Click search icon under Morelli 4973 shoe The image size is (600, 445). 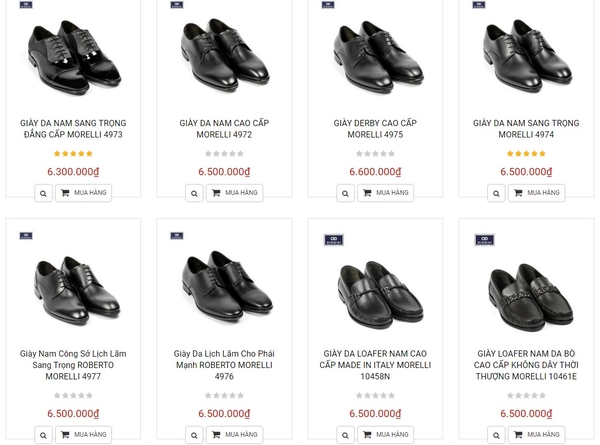(x=43, y=193)
